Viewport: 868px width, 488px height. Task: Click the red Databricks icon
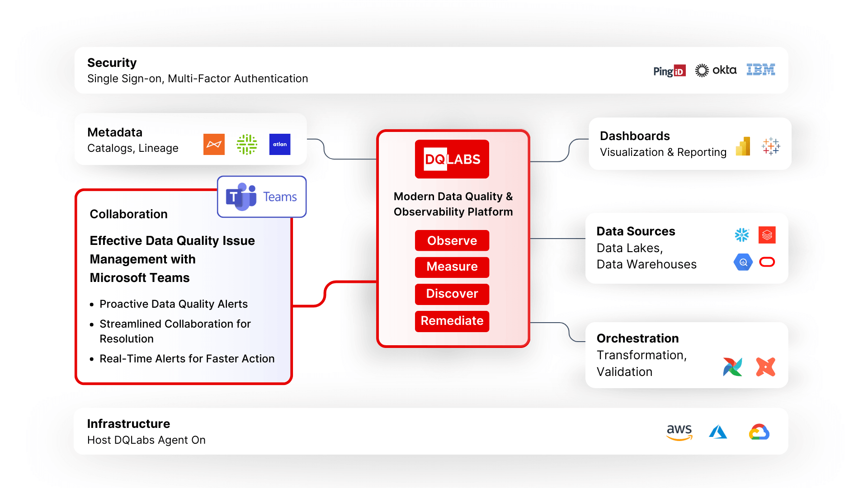767,235
